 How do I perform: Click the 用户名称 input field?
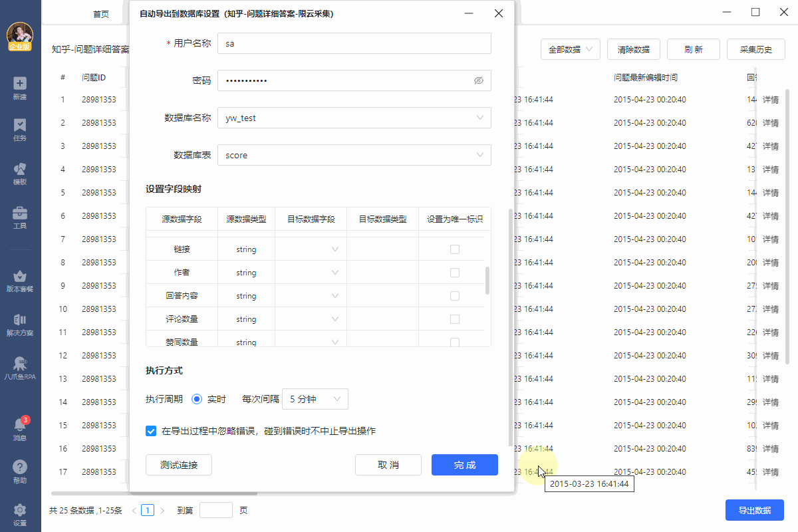[x=354, y=43]
